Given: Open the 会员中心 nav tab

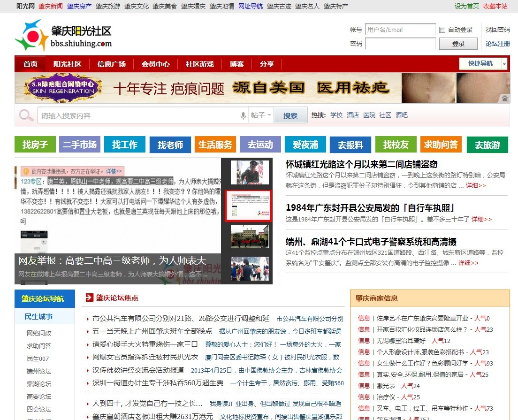Looking at the screenshot, I should pyautogui.click(x=156, y=64).
